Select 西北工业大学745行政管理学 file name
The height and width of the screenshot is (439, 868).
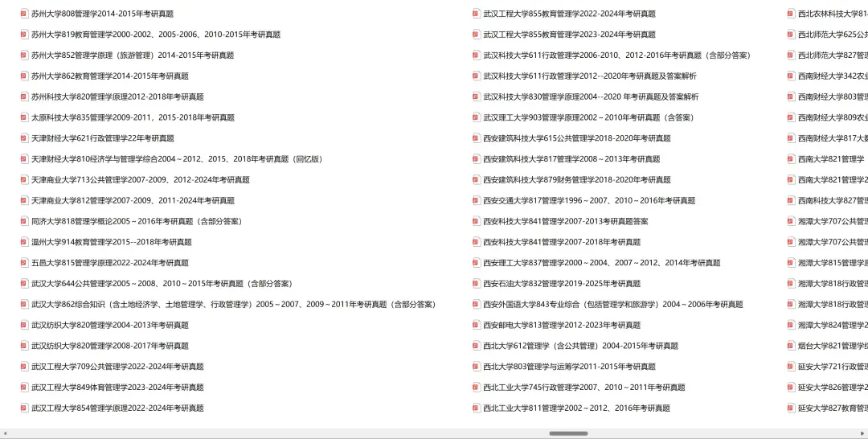click(x=584, y=388)
